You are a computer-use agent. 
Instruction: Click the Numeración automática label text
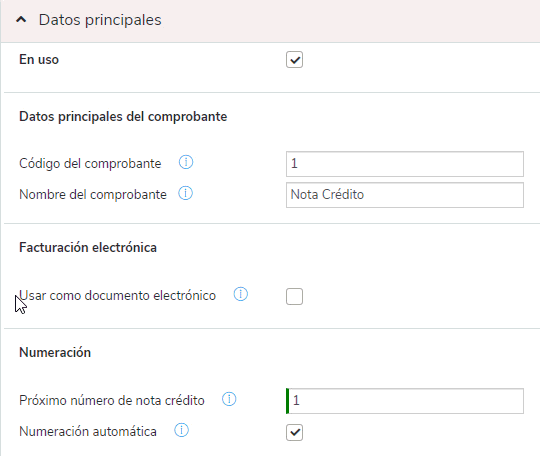click(x=88, y=432)
